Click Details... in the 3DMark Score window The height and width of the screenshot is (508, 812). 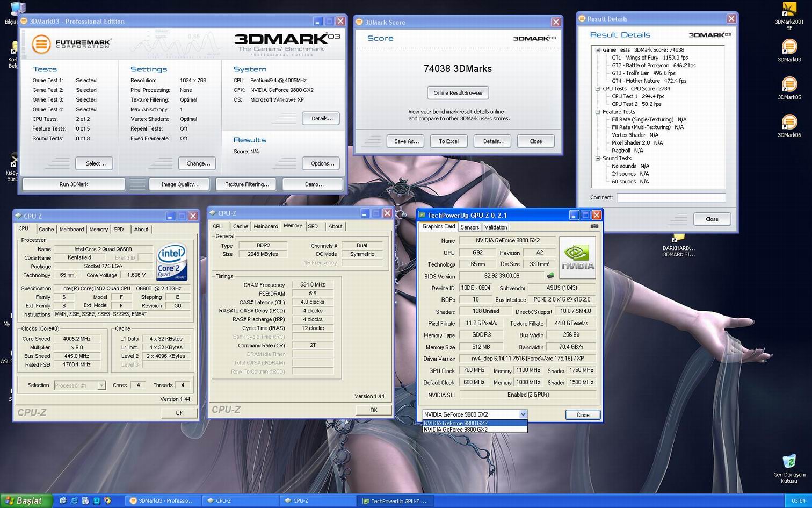pyautogui.click(x=492, y=141)
